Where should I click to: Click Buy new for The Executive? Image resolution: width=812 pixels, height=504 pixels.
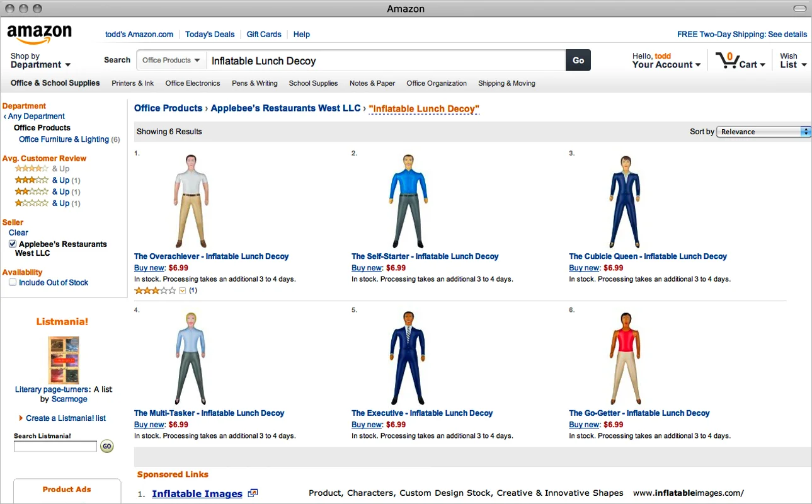click(367, 425)
